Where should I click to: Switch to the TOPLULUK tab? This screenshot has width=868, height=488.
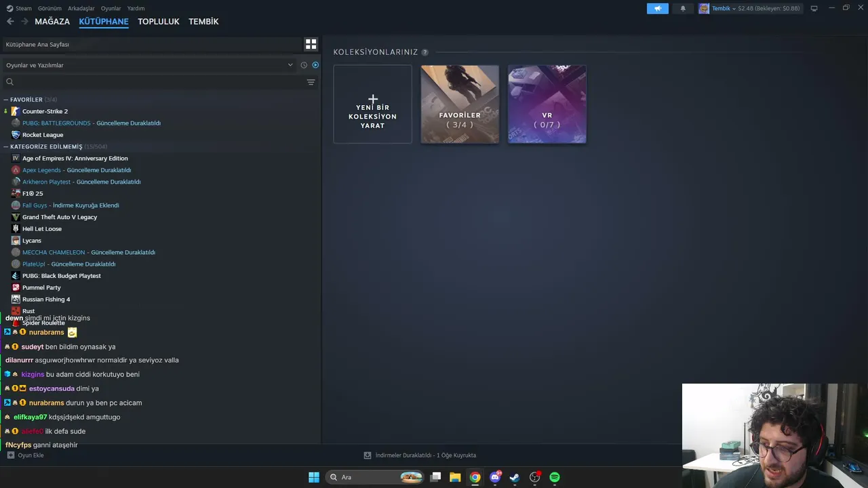(x=159, y=22)
